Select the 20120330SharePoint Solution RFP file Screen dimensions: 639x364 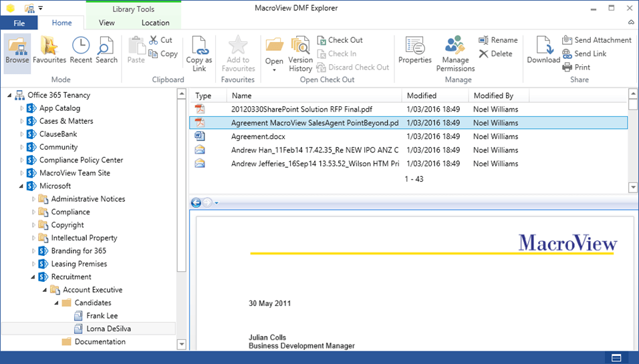(408, 109)
